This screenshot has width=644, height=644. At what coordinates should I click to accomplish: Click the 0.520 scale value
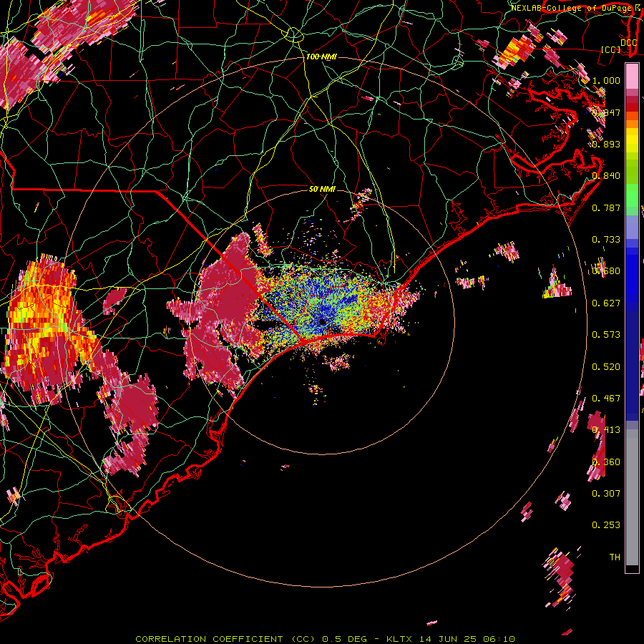[x=606, y=367]
